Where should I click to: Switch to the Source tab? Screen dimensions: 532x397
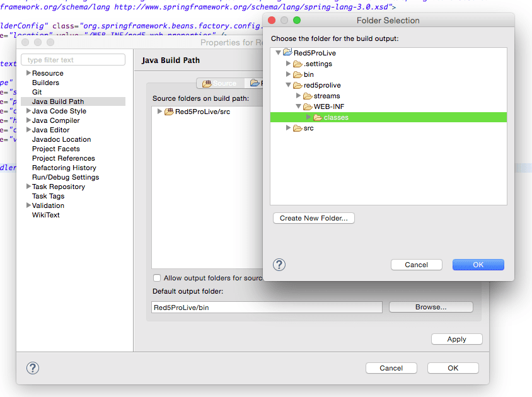220,83
